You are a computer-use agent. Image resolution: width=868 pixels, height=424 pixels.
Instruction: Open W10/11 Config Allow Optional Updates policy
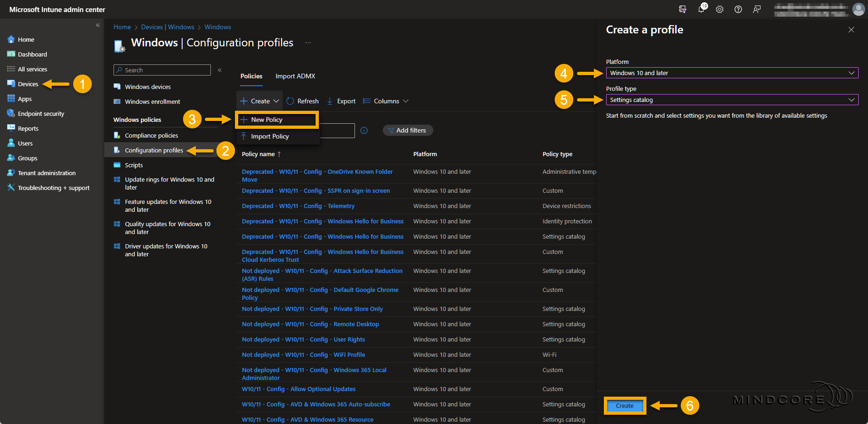pos(298,389)
